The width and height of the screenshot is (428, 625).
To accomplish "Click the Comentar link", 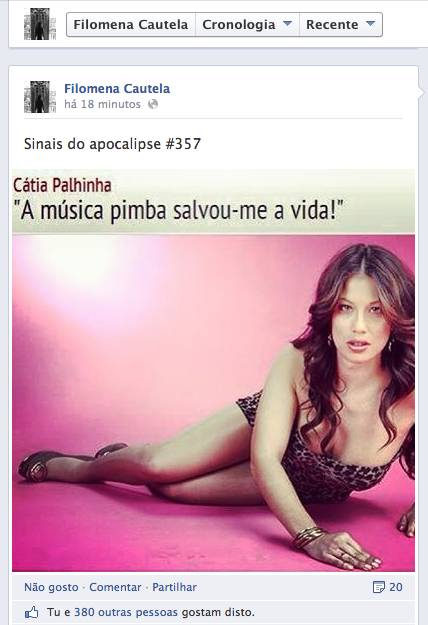I will [115, 587].
